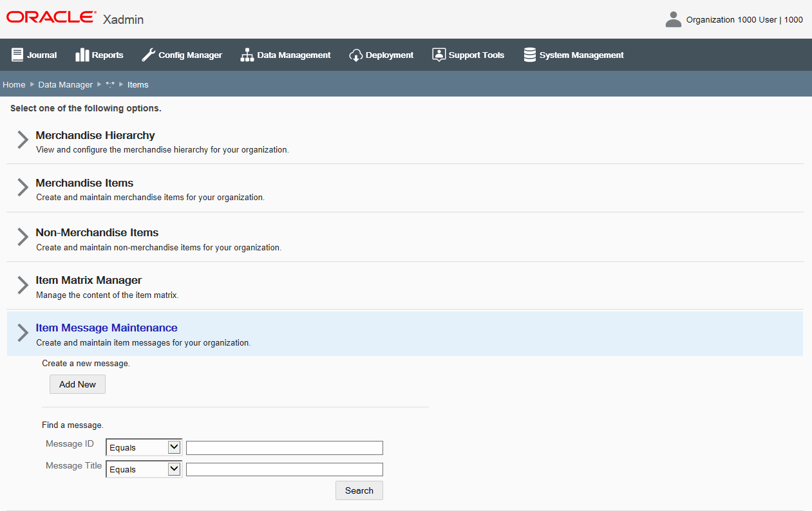Click the Support Tools person icon
Viewport: 812px width, 511px height.
pyautogui.click(x=439, y=55)
